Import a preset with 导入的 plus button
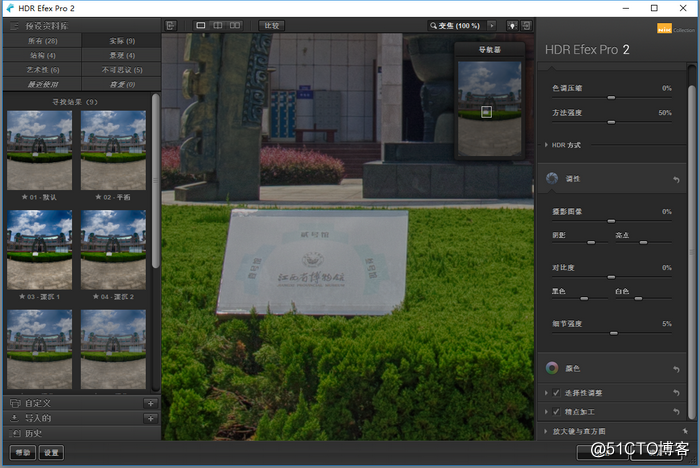This screenshot has height=468, width=700. point(151,418)
